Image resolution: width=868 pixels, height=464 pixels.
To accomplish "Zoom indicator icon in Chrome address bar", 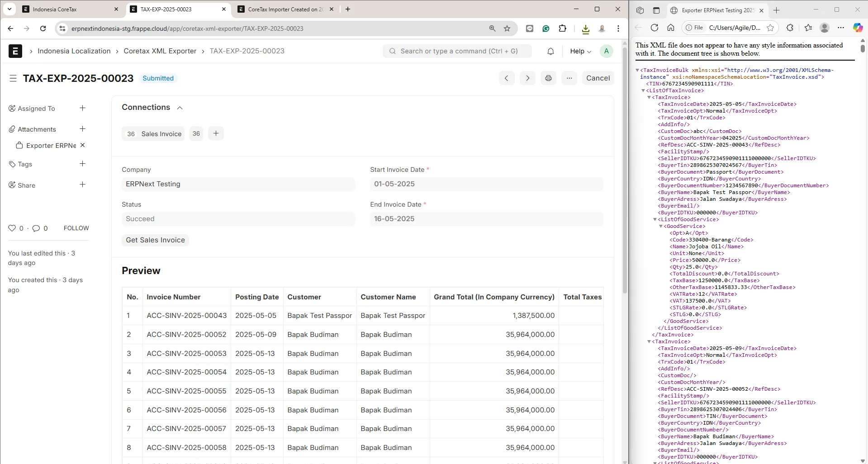I will point(492,28).
